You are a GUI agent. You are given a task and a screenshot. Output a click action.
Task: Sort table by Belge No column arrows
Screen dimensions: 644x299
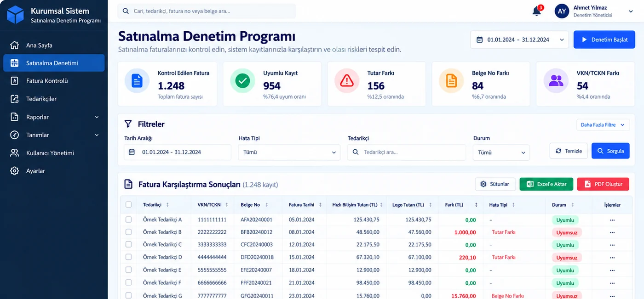tap(267, 205)
